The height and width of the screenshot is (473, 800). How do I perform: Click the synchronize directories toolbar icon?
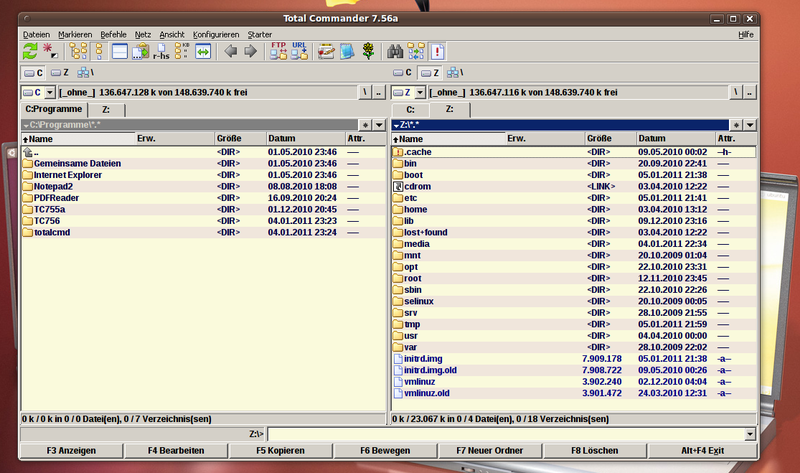coord(416,51)
